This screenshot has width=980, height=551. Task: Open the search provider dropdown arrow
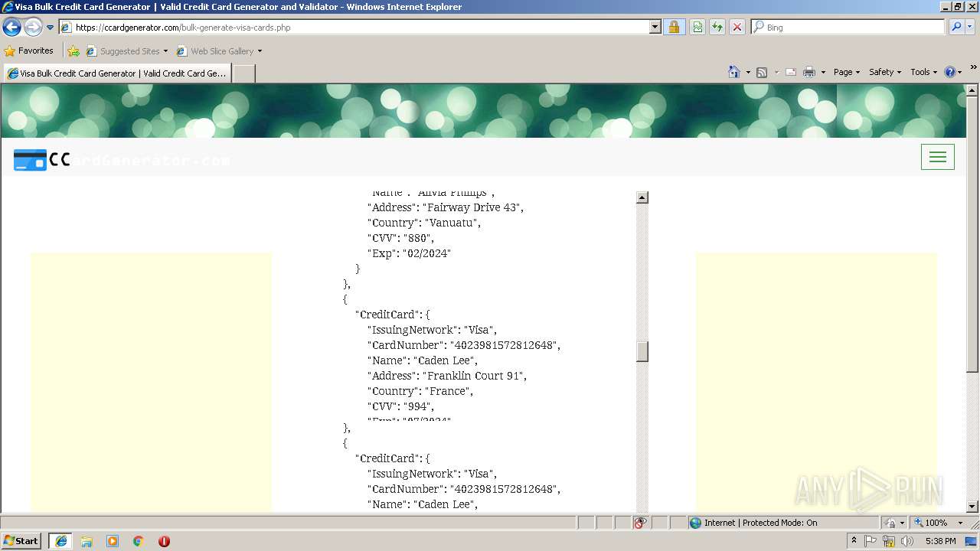point(971,28)
